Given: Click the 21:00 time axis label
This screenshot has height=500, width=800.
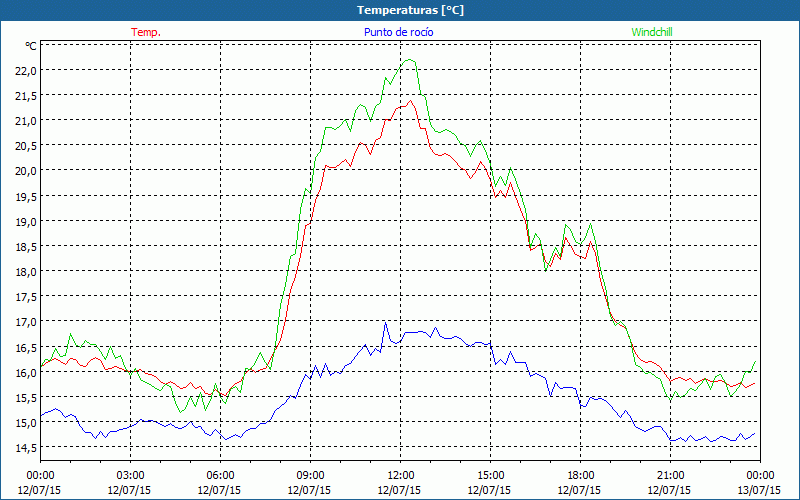Looking at the screenshot, I should tap(670, 476).
